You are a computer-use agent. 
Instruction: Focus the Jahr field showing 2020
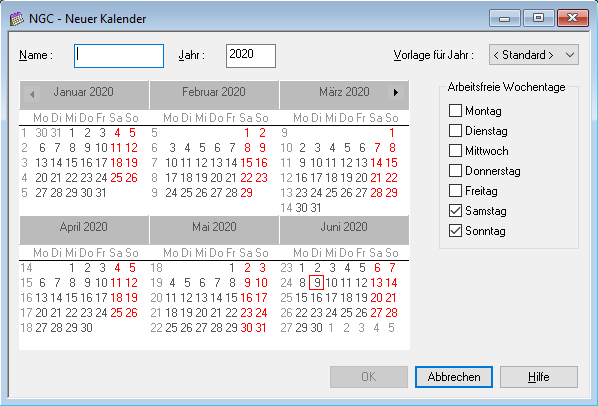[251, 56]
